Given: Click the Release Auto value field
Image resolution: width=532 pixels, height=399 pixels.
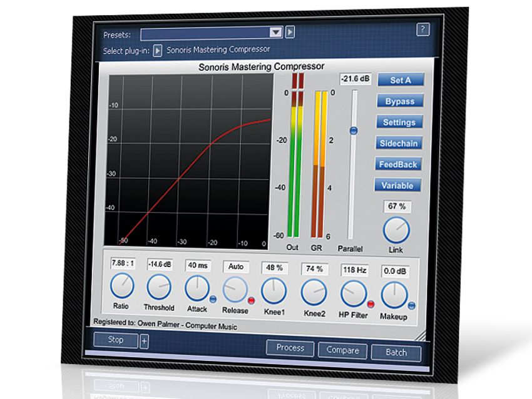Looking at the screenshot, I should point(237,266).
